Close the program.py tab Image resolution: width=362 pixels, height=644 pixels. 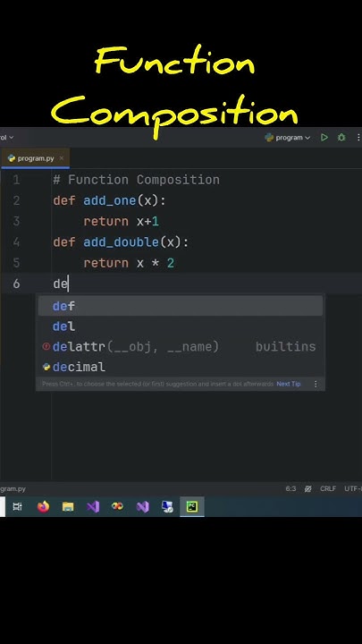[x=62, y=158]
